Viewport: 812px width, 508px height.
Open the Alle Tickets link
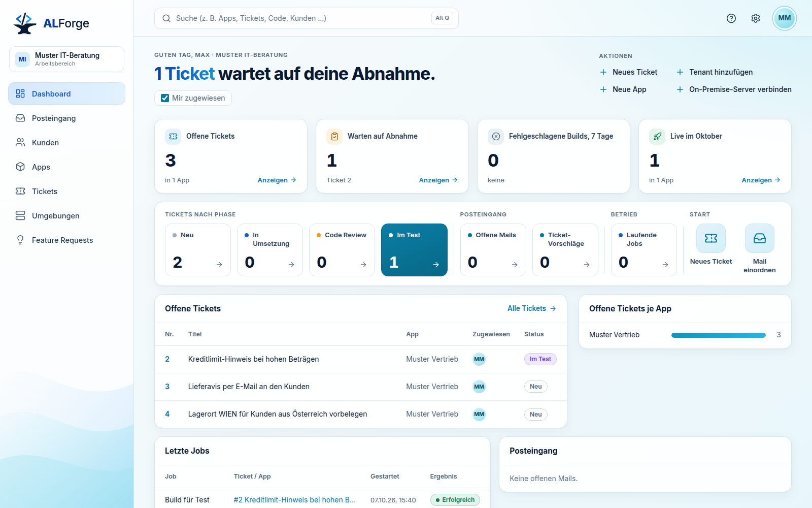[x=532, y=308]
